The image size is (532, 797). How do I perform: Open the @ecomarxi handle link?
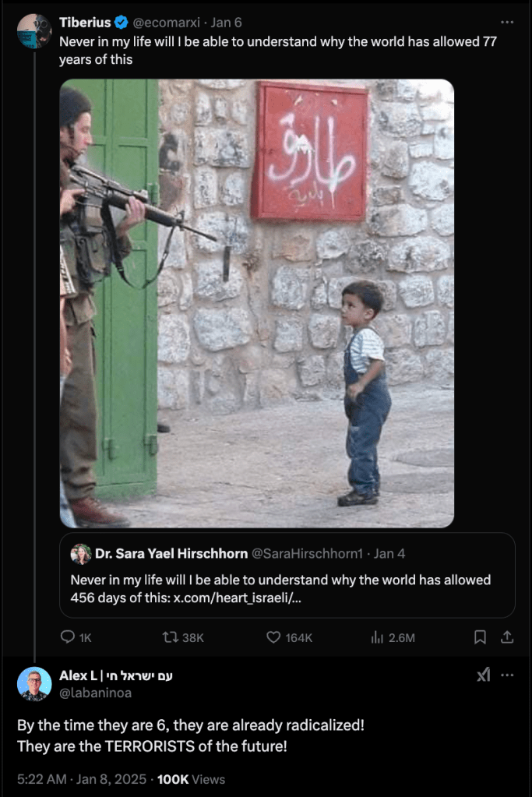pyautogui.click(x=166, y=23)
